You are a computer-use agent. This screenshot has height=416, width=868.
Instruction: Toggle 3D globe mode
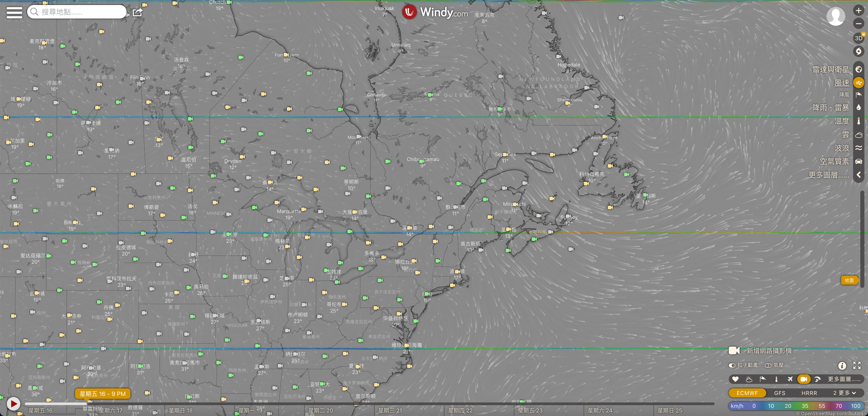tap(859, 38)
